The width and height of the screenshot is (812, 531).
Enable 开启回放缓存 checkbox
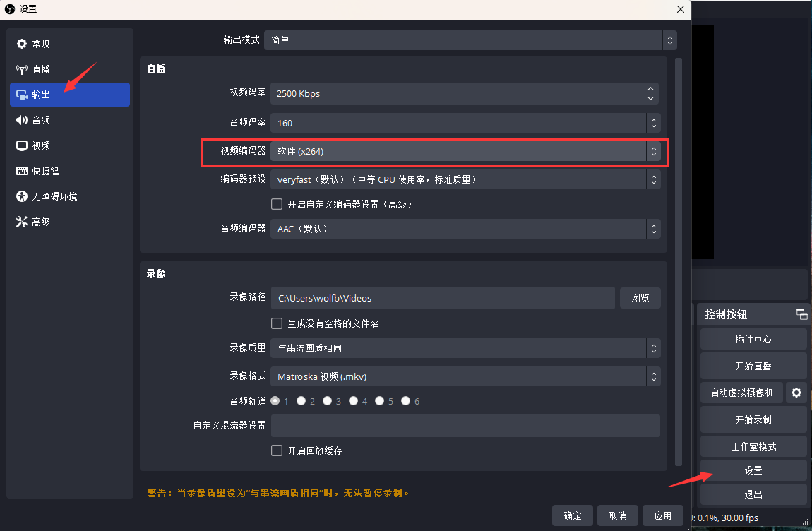click(x=277, y=451)
